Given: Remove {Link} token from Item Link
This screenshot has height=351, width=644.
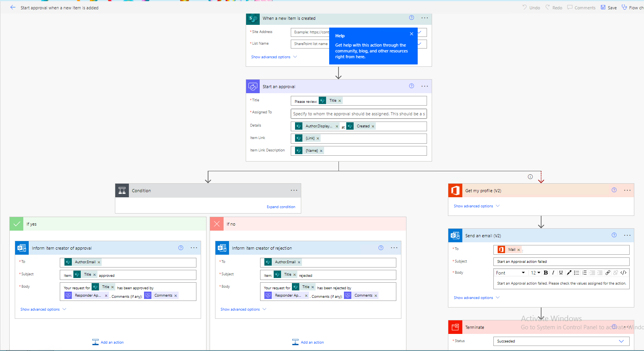Looking at the screenshot, I should tap(318, 139).
